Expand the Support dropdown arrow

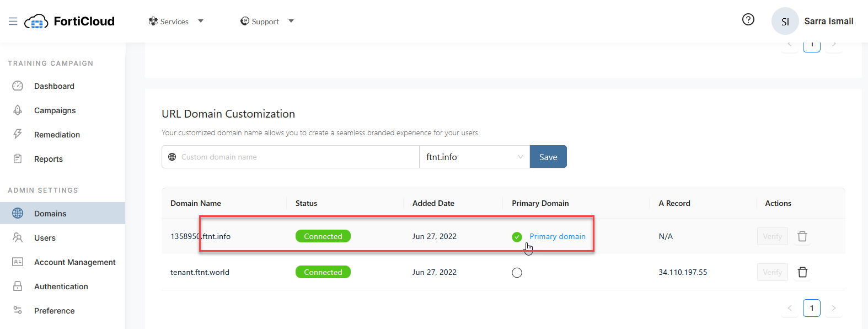coord(291,22)
